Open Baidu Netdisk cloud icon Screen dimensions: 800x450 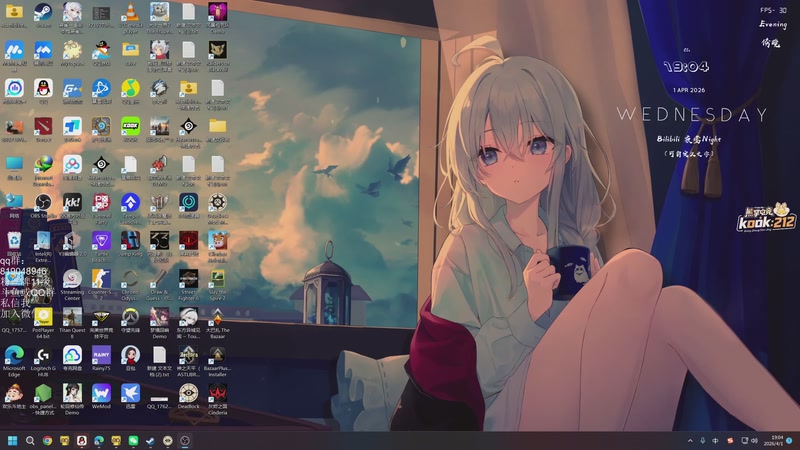[x=72, y=168]
